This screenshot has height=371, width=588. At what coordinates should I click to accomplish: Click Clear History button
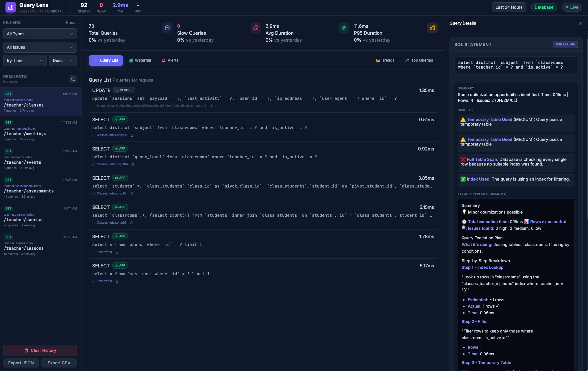(x=40, y=350)
